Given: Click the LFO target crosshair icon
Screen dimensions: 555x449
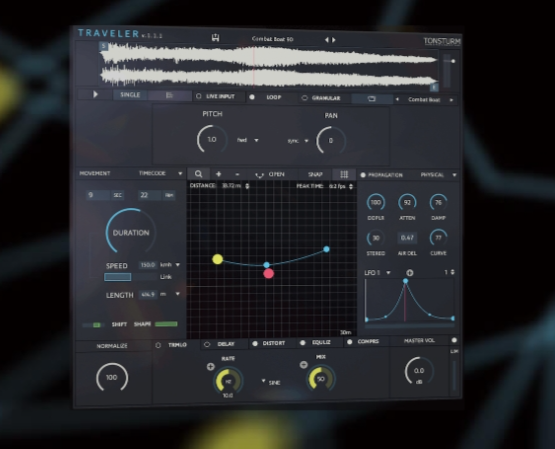Looking at the screenshot, I should coord(410,273).
